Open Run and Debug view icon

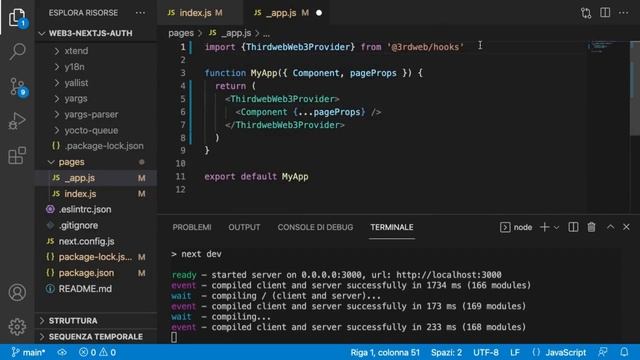(x=17, y=121)
